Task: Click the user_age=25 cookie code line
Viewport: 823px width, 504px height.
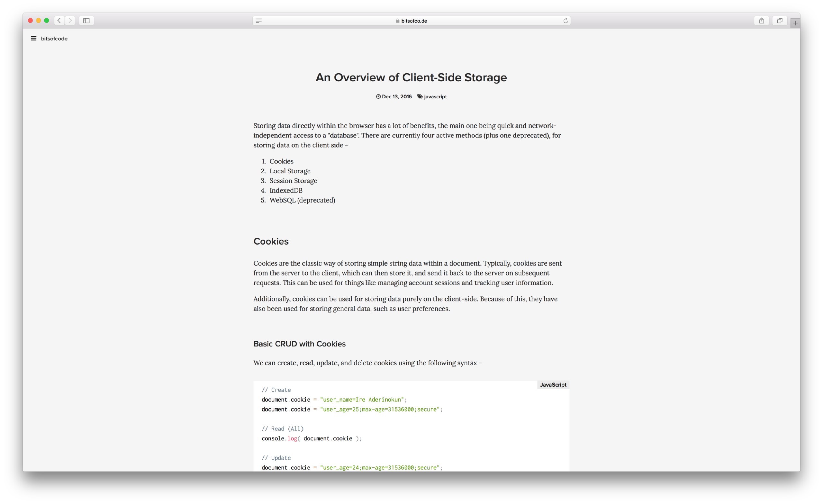Action: pyautogui.click(x=352, y=409)
